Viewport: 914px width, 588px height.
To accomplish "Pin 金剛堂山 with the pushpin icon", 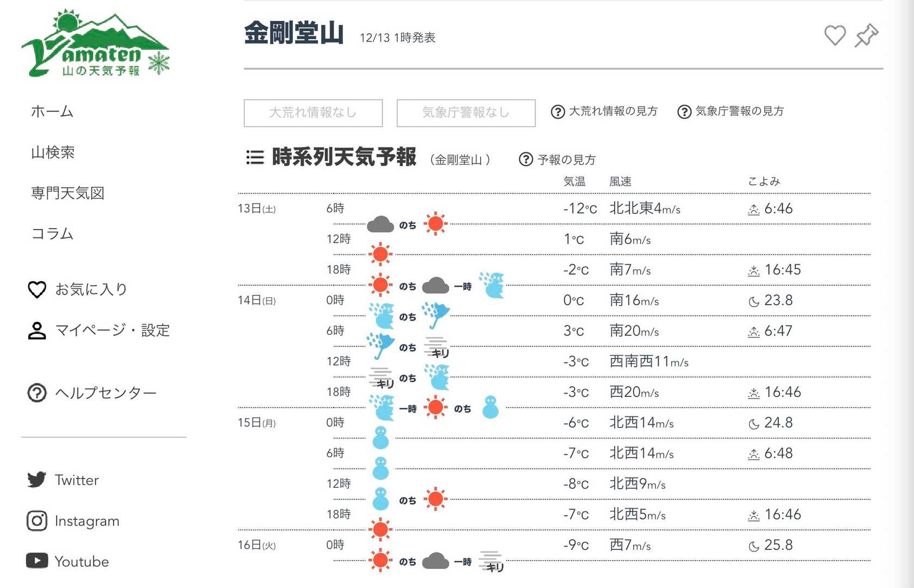I will (866, 36).
